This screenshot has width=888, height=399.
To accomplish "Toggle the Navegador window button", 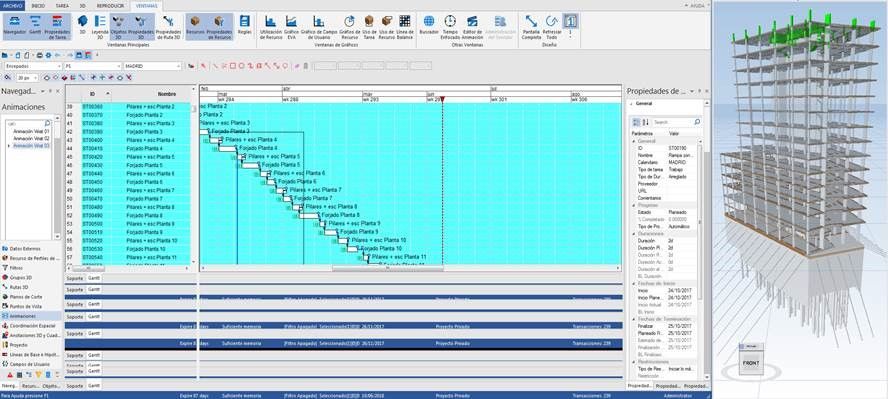I will 15,26.
